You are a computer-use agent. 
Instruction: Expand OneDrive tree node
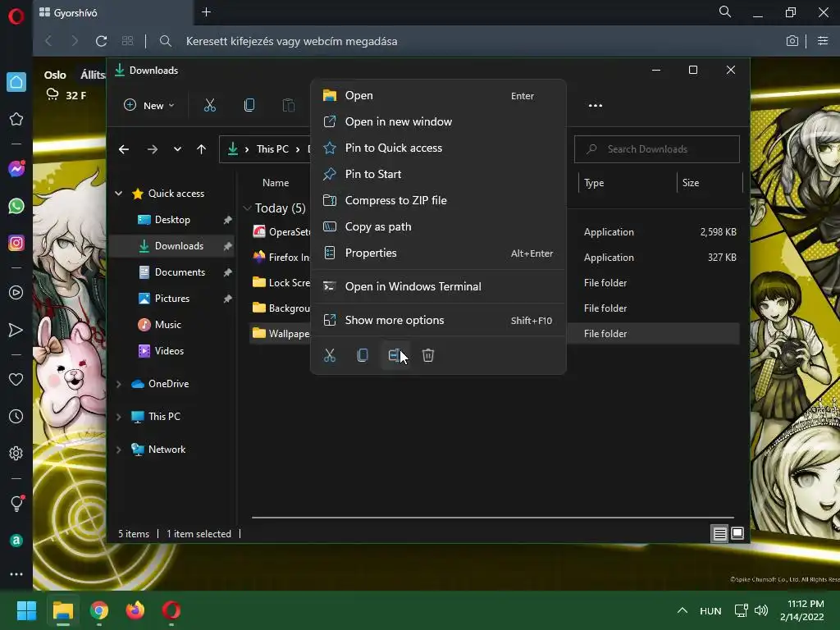119,384
